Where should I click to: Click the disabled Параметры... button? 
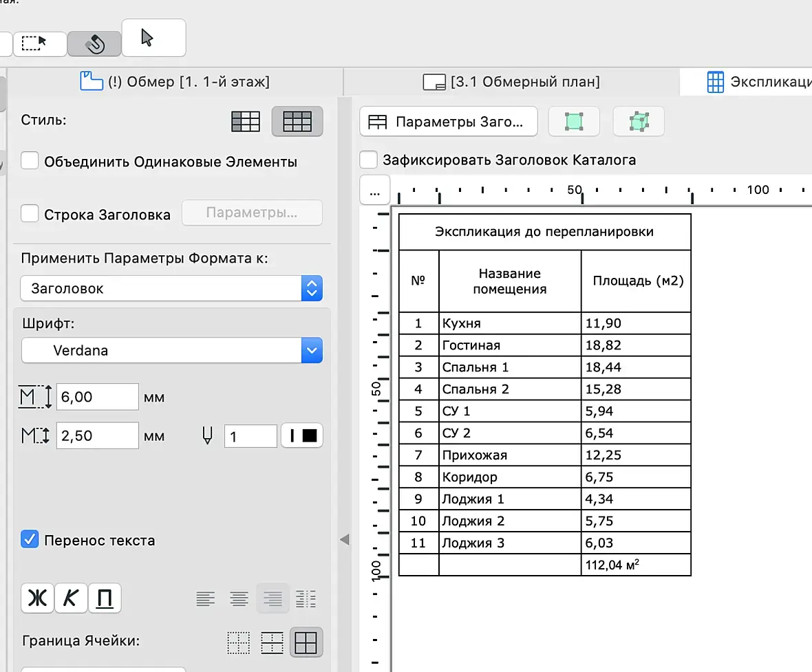click(x=252, y=213)
